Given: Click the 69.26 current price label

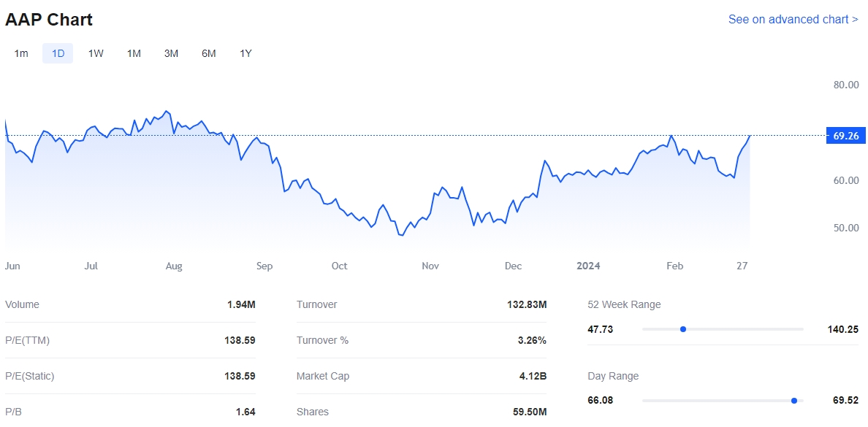Looking at the screenshot, I should coord(845,136).
